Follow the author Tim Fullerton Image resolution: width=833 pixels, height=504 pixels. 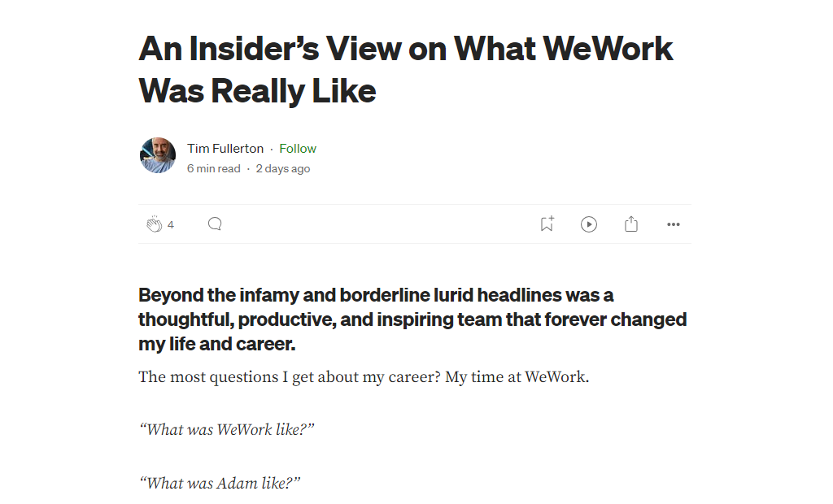pyautogui.click(x=298, y=149)
